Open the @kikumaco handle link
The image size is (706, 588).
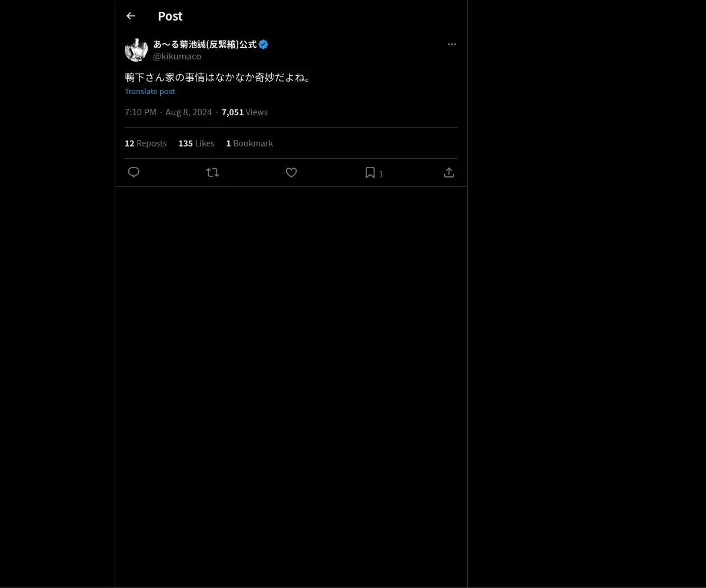pos(177,56)
